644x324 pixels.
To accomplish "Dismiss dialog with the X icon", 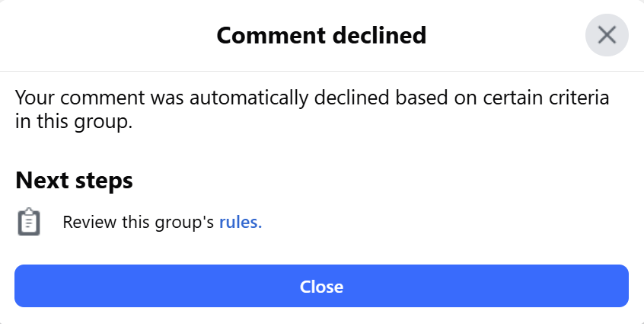I will point(607,35).
